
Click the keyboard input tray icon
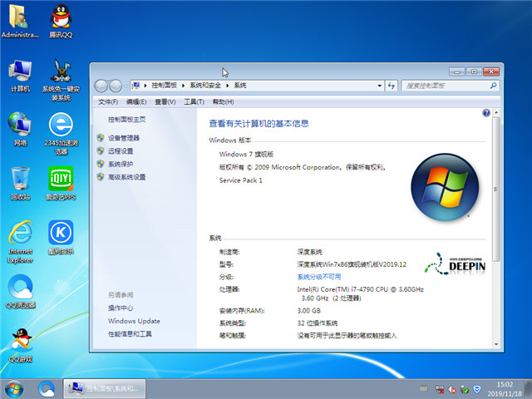tap(423, 388)
